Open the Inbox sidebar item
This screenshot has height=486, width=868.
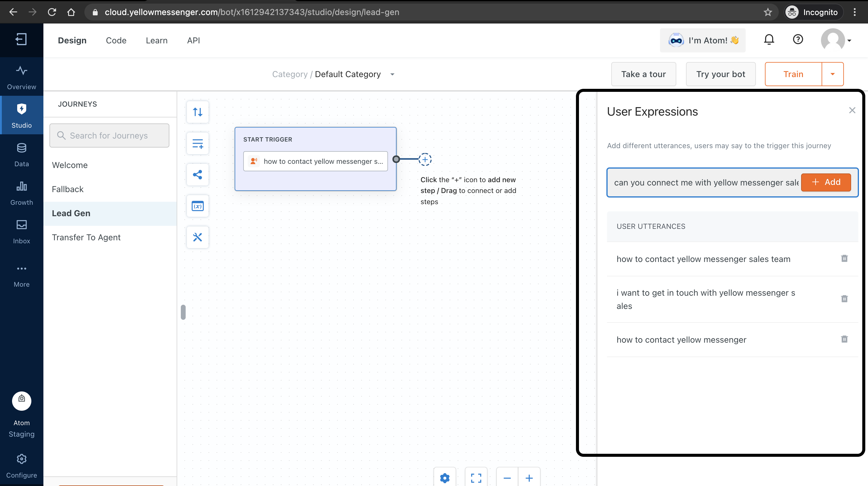tap(22, 232)
